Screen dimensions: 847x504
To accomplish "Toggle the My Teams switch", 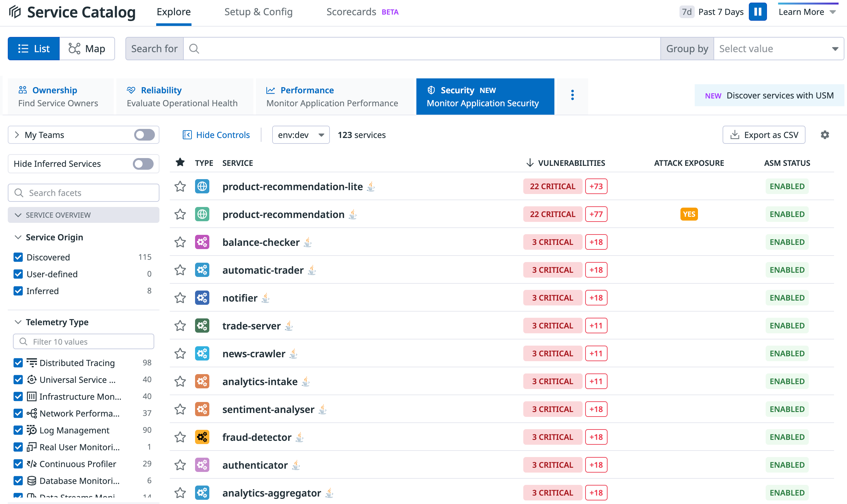I will (144, 135).
